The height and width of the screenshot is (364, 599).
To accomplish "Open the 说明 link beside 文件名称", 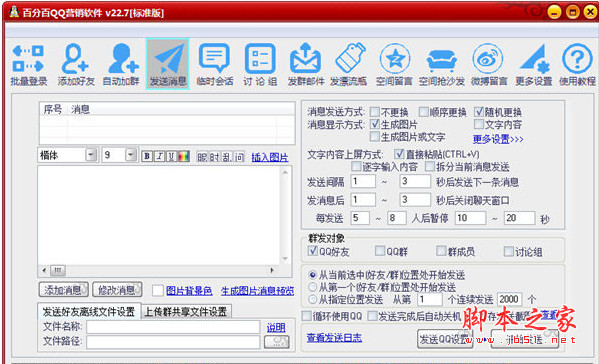I will (x=276, y=327).
